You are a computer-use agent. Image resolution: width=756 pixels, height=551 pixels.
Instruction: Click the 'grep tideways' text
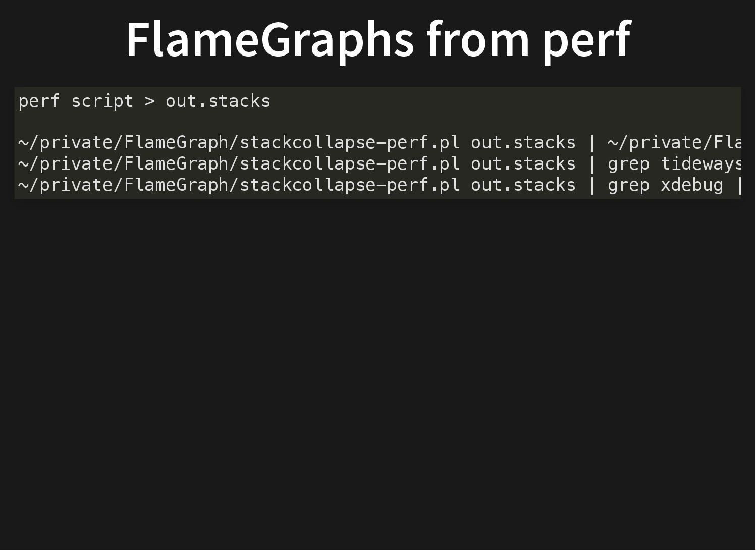[x=674, y=164]
